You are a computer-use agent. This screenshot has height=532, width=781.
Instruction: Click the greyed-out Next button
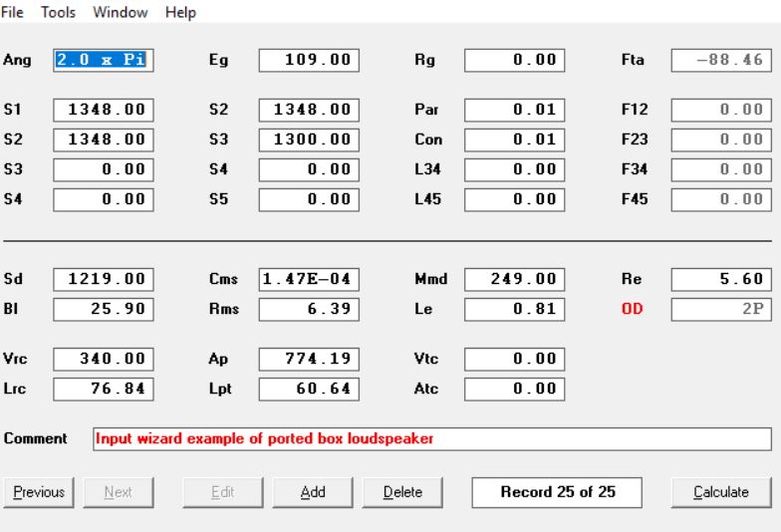[x=119, y=492]
